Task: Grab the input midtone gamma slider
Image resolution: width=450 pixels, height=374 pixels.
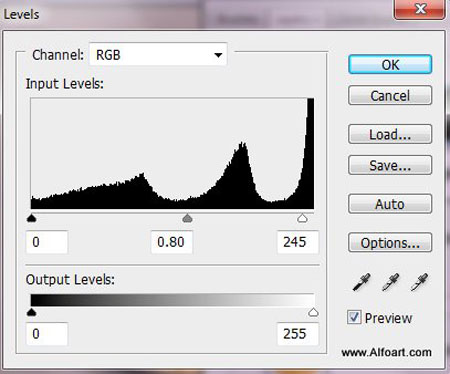Action: [x=188, y=218]
